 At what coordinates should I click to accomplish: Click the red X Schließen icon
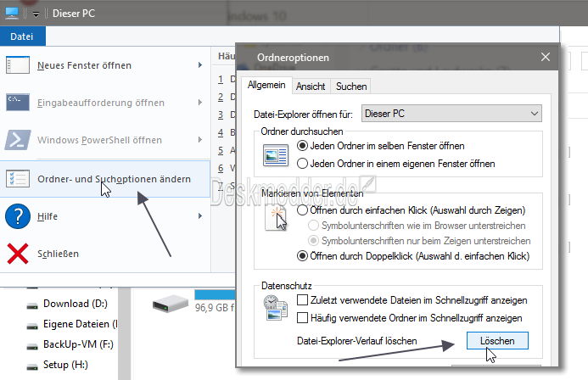[19, 253]
